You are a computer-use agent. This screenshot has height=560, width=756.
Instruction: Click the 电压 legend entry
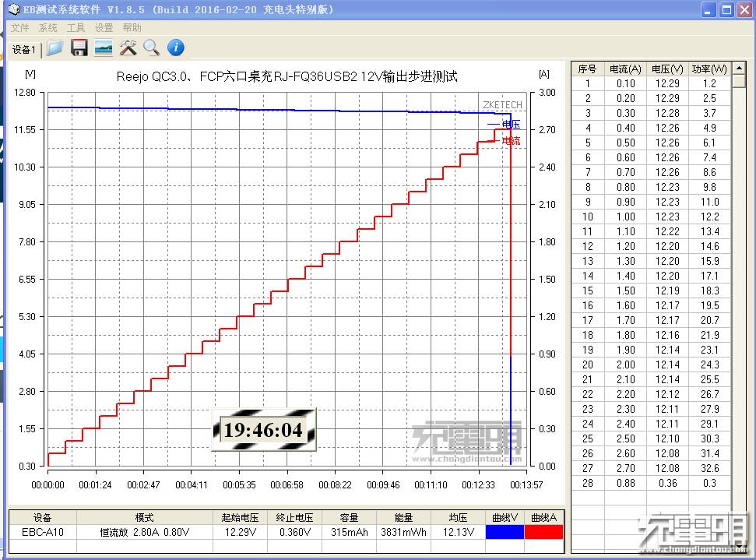[x=504, y=125]
